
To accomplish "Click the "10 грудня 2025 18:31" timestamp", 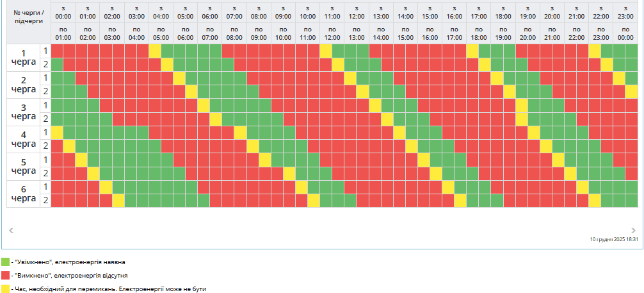I will [x=615, y=239].
